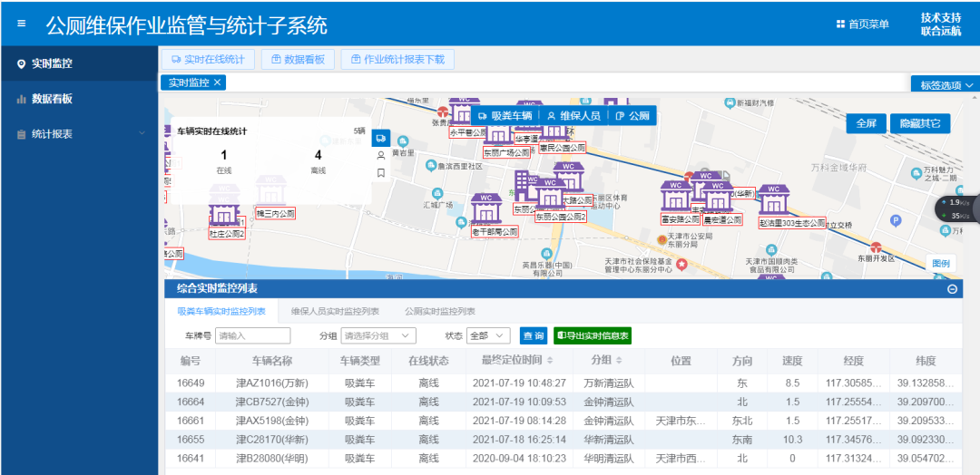Click 张贵庄 metro station icon

click(x=443, y=112)
